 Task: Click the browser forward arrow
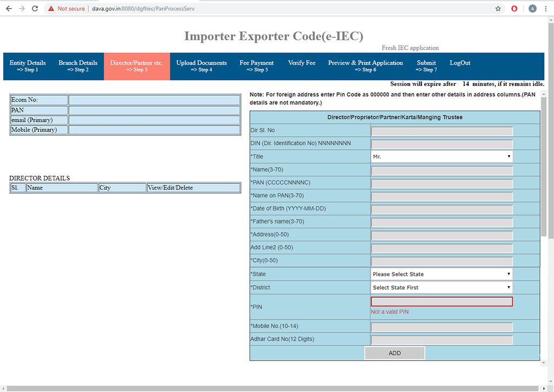coord(21,8)
